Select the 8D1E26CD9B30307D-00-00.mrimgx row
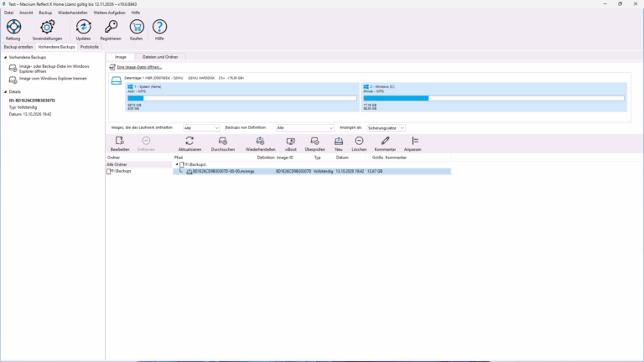644x362 pixels. coord(312,172)
